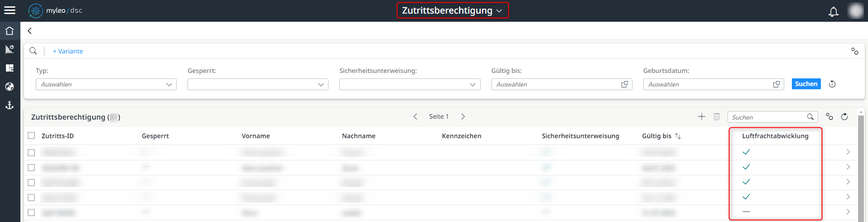This screenshot has height=222, width=868.
Task: Open the user profile avatar
Action: (855, 10)
